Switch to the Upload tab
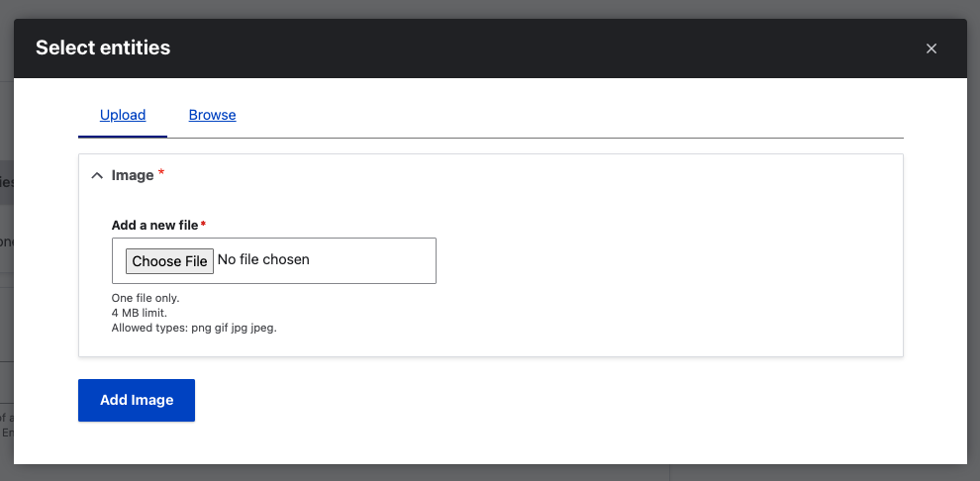Image resolution: width=980 pixels, height=481 pixels. [x=123, y=115]
